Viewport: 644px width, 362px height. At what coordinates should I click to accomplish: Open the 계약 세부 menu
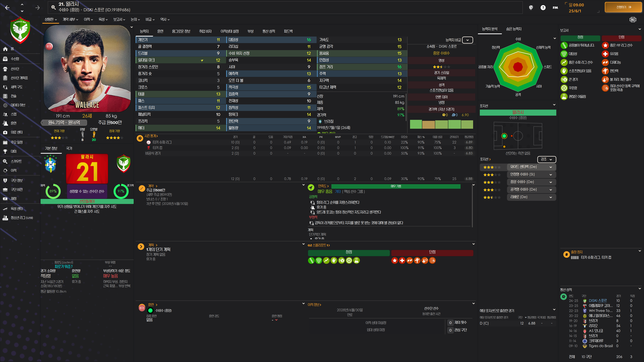point(70,19)
